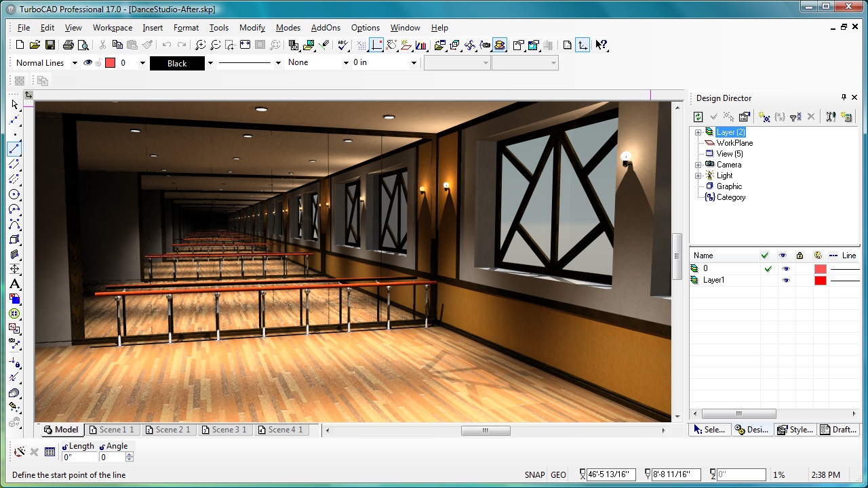This screenshot has width=868, height=488.
Task: Choose the Arc tool in left toolbar
Action: (x=15, y=209)
